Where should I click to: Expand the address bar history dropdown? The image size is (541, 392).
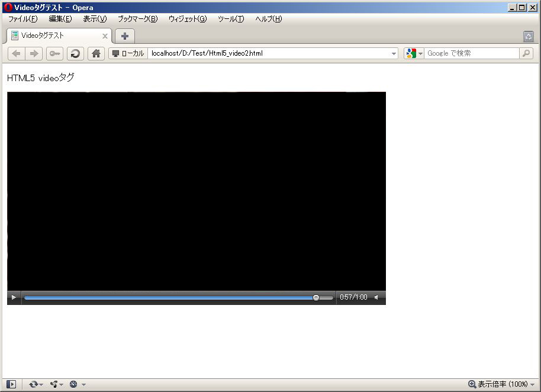394,54
